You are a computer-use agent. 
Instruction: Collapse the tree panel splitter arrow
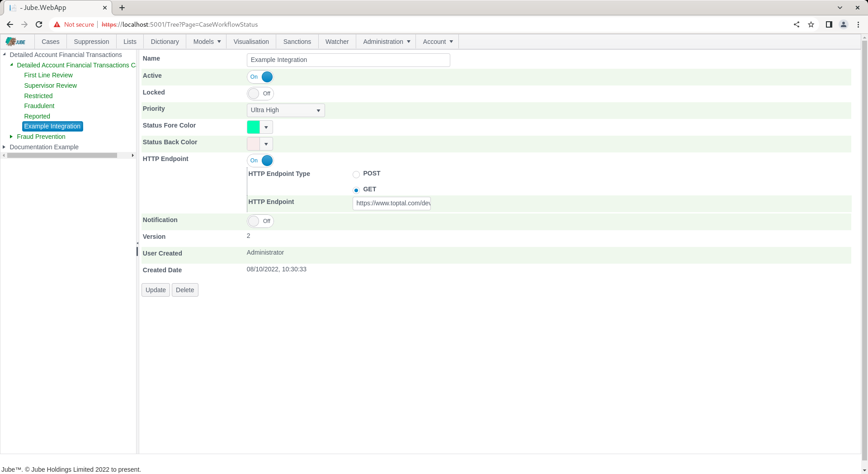(x=137, y=243)
